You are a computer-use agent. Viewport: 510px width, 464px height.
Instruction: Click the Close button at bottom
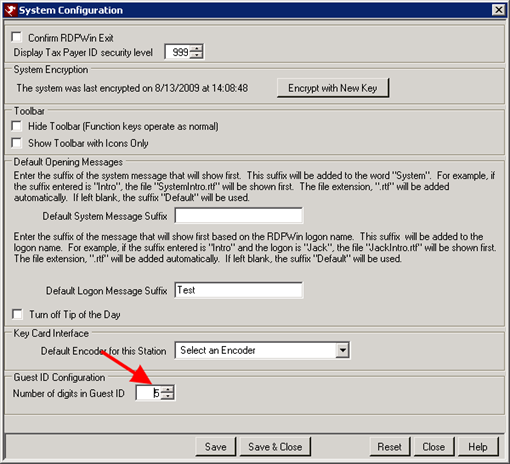(433, 447)
